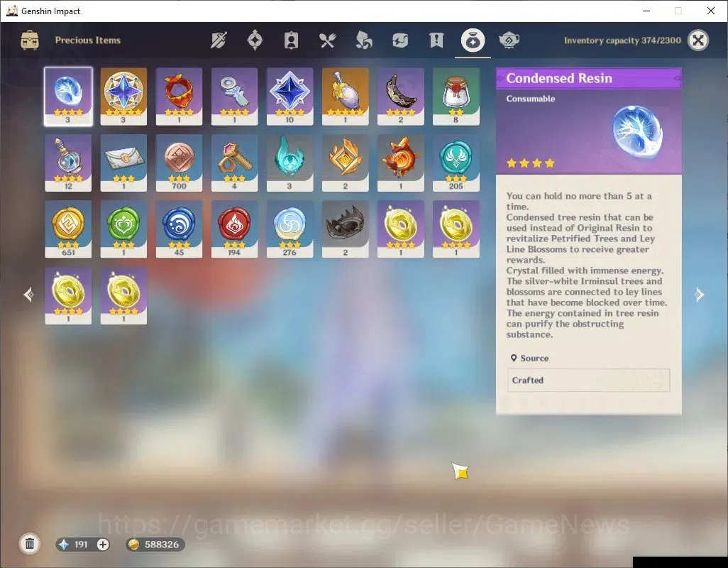This screenshot has height=568, width=728.
Task: Select the five-star vase item
Action: click(345, 97)
